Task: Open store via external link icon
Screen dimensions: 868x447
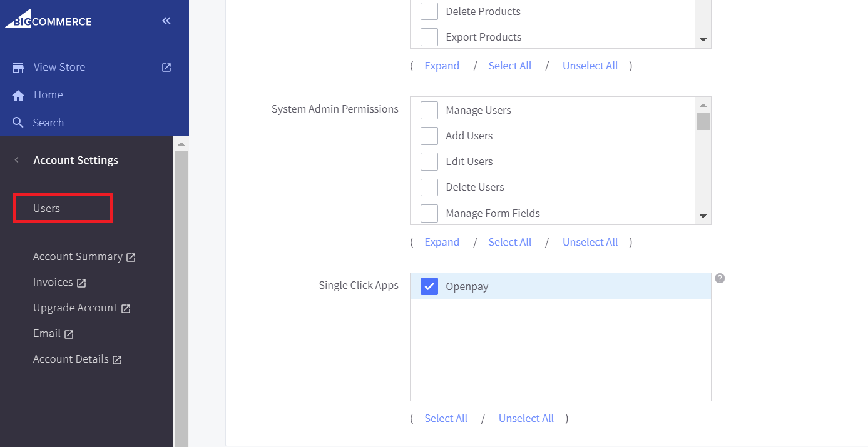Action: click(x=166, y=68)
